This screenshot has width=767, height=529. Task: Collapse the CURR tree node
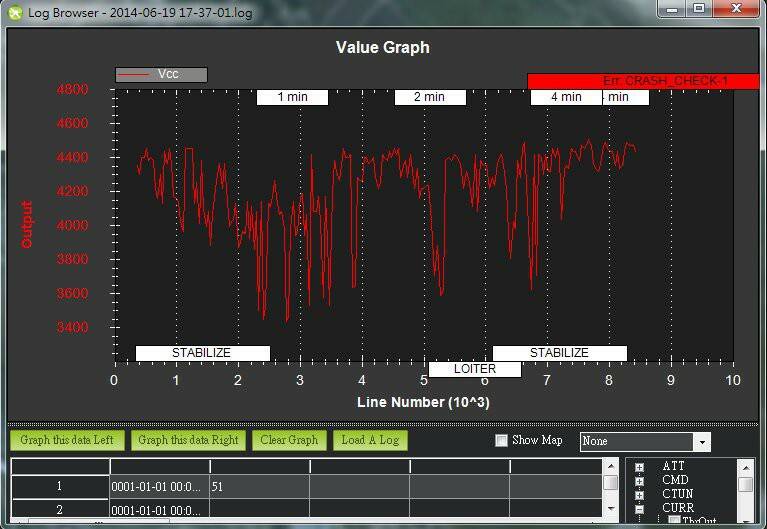click(639, 508)
